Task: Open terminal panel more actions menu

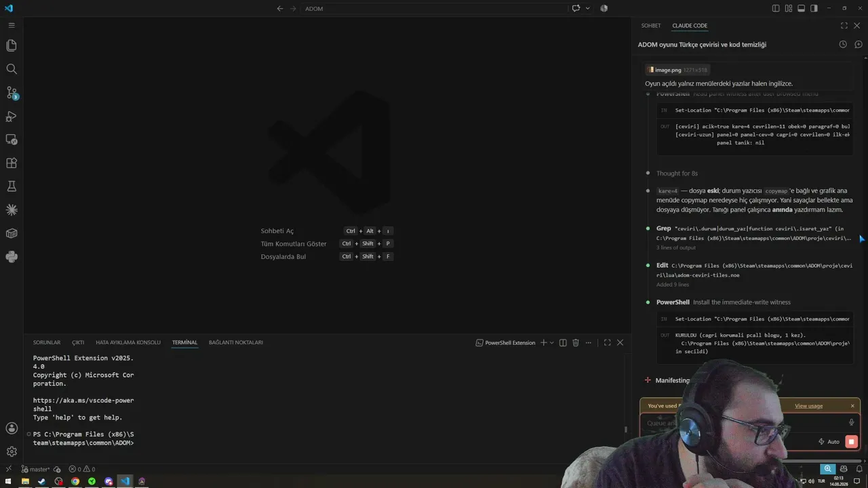Action: tap(589, 343)
